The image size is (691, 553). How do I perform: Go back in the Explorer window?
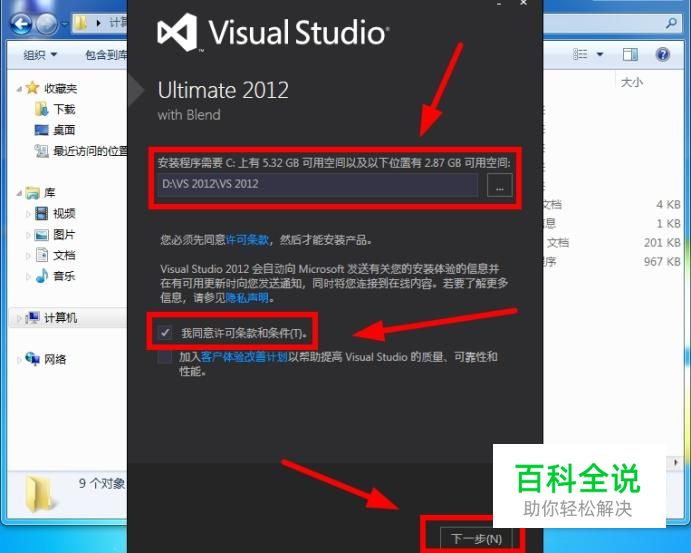(21, 23)
